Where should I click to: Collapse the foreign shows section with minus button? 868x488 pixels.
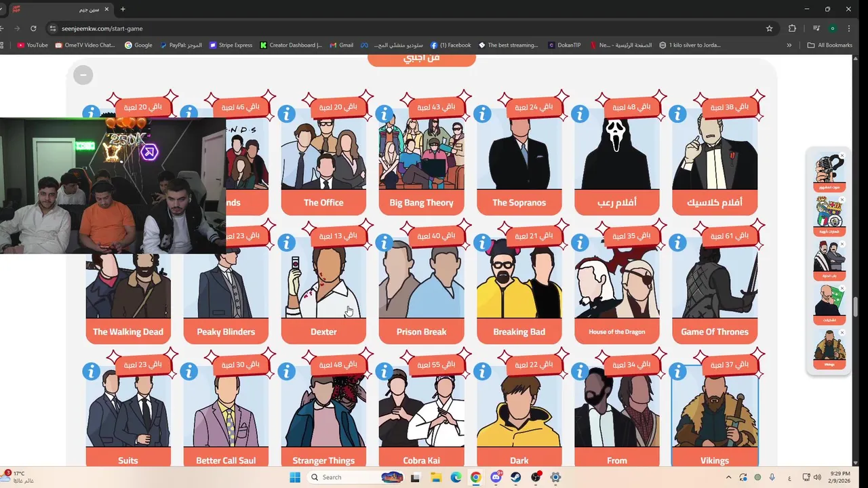coord(83,75)
